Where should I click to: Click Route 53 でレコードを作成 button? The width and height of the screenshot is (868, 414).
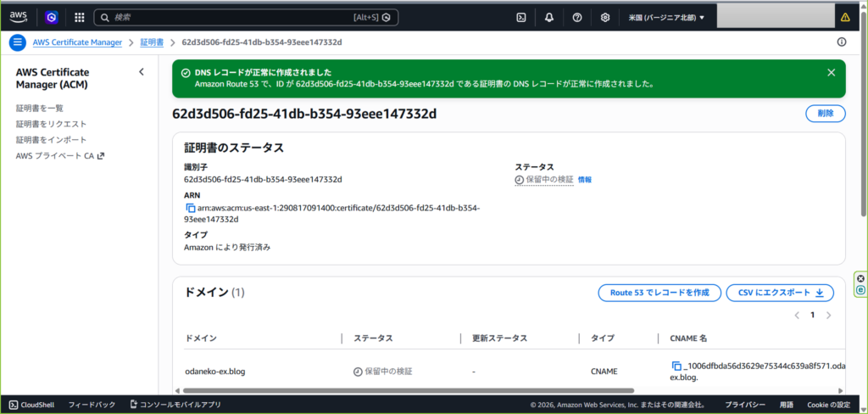coord(659,293)
